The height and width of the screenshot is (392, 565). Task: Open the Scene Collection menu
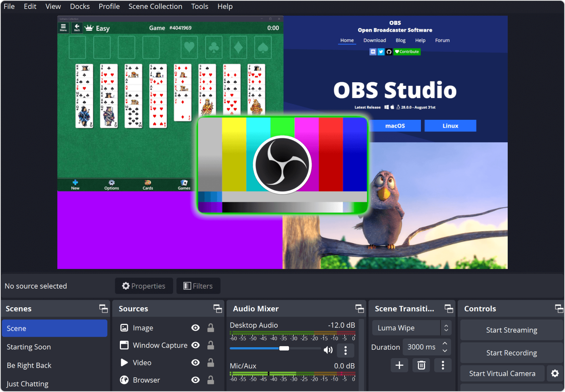click(155, 6)
